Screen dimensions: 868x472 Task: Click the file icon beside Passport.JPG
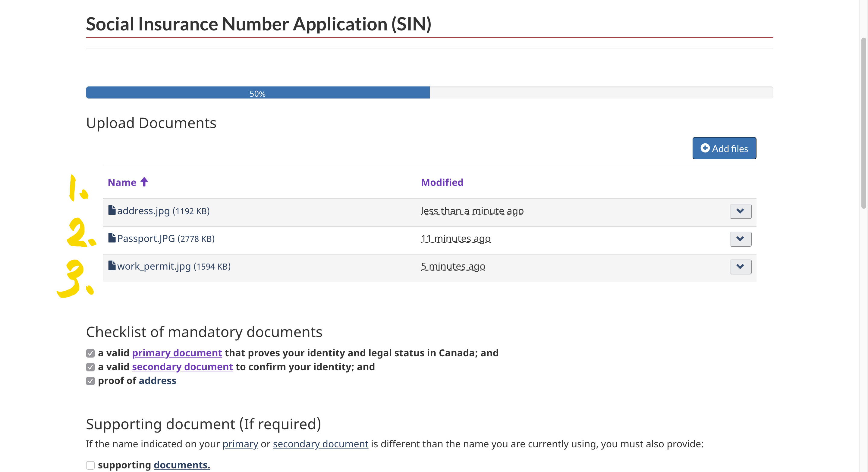point(112,238)
